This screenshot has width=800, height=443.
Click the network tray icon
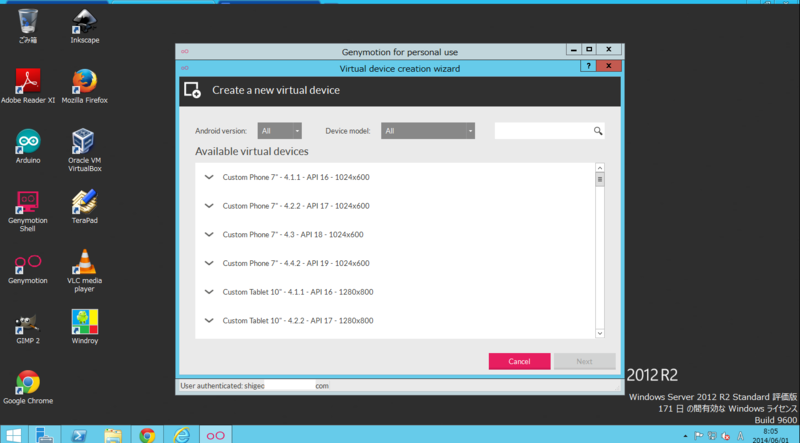(x=712, y=436)
